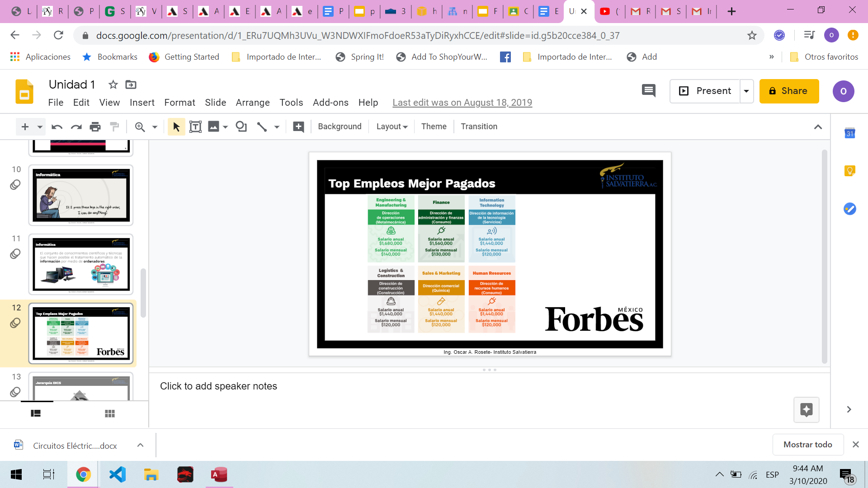Open Google Keep sidebar icon

coord(849,171)
